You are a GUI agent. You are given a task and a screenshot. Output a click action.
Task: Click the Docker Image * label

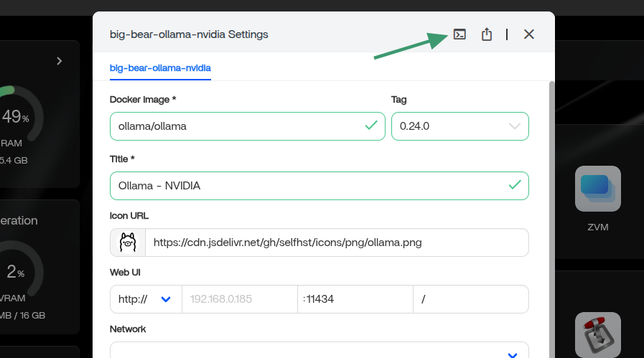pos(143,99)
